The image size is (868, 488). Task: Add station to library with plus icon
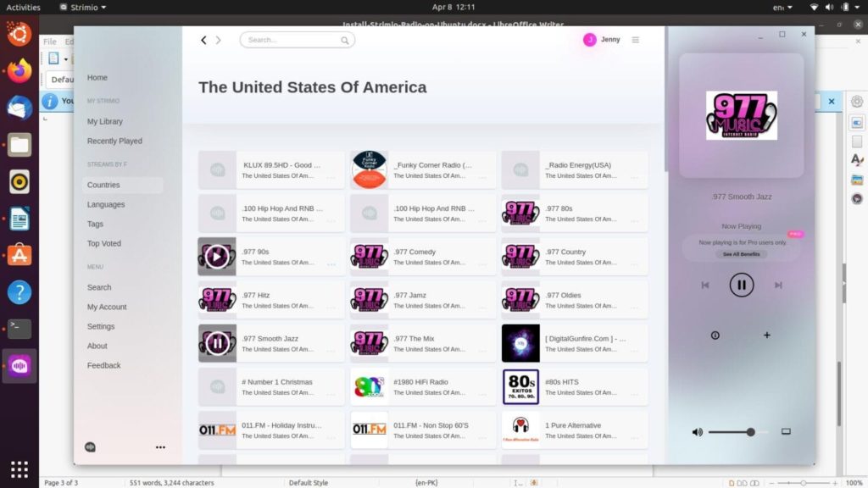point(767,335)
